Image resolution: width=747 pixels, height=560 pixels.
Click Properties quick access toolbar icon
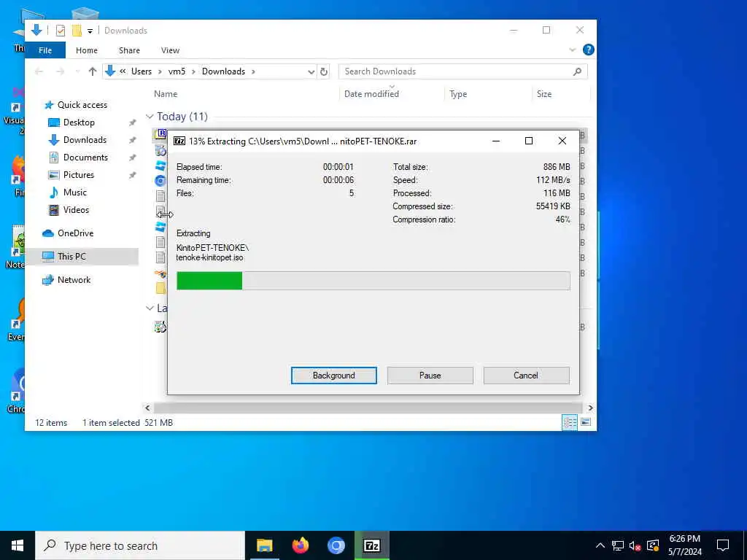(60, 31)
